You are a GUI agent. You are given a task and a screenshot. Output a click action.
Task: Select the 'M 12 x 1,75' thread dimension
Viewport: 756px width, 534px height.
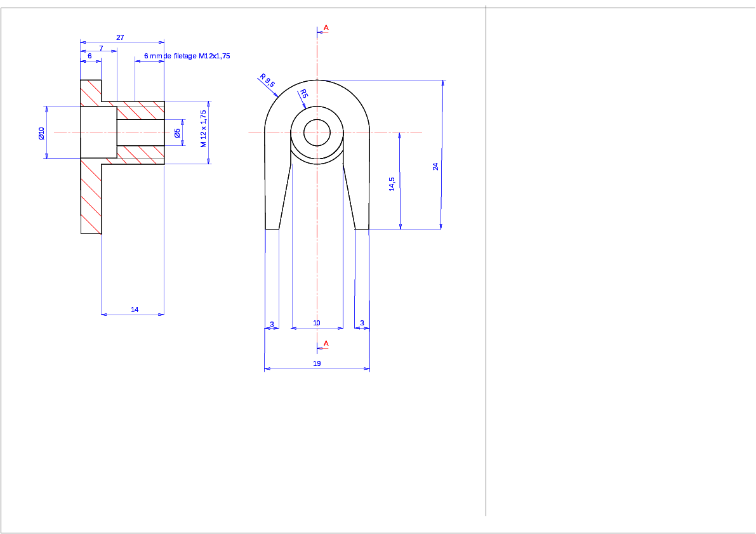tap(203, 129)
